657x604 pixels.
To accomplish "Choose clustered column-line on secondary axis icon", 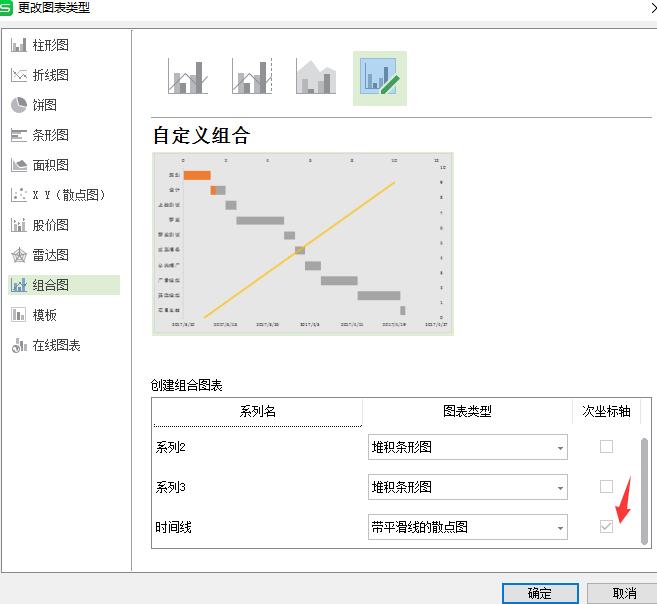I will [252, 78].
